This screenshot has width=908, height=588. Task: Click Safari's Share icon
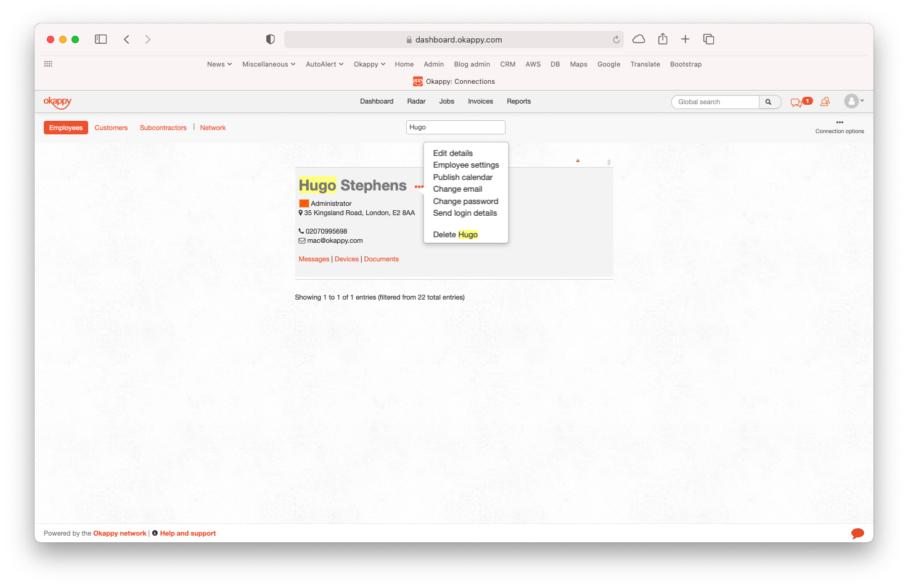point(663,39)
